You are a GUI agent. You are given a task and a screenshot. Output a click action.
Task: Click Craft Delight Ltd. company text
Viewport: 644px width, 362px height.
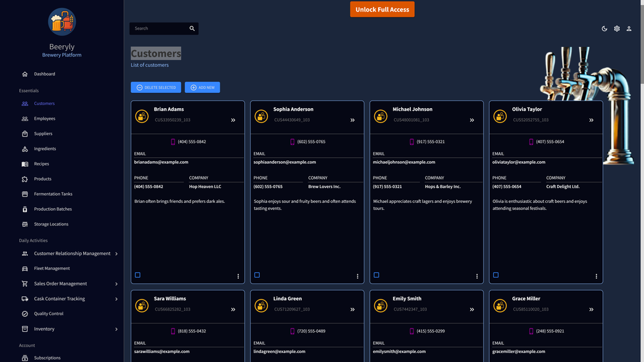click(563, 187)
